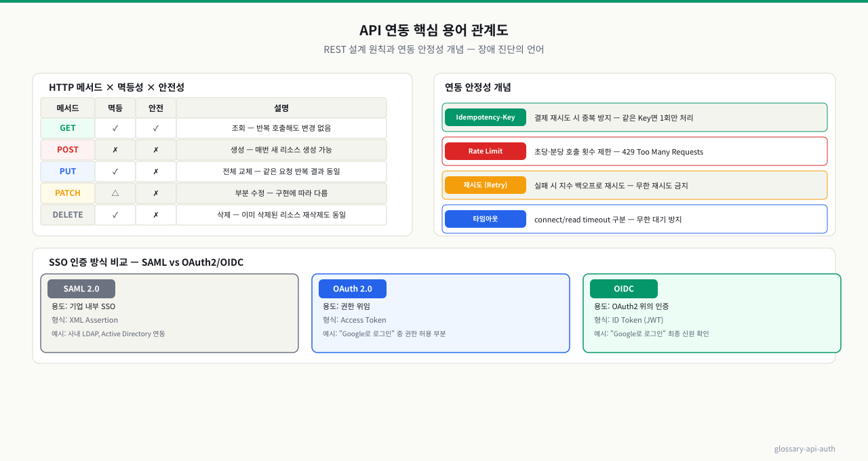
Task: Click heading '연동 안정성 개념'
Action: [478, 87]
